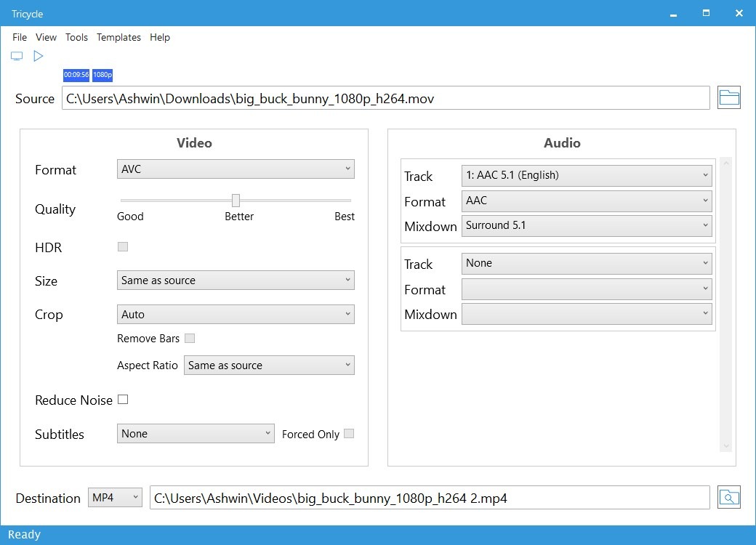Toggle the Remove Bars checkbox
This screenshot has width=756, height=545.
(x=190, y=338)
